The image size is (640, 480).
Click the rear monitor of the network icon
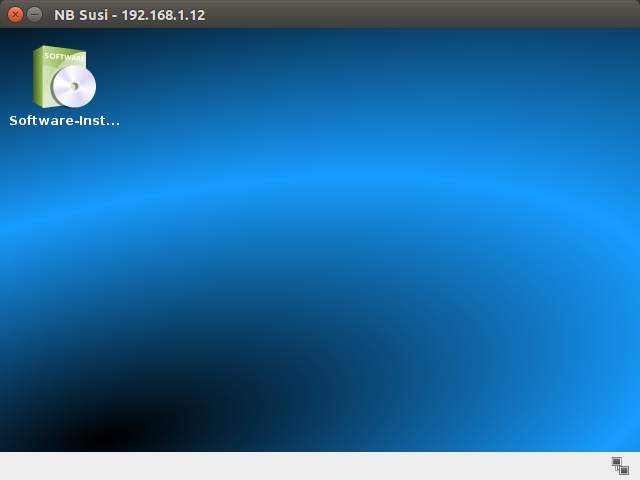point(616,462)
